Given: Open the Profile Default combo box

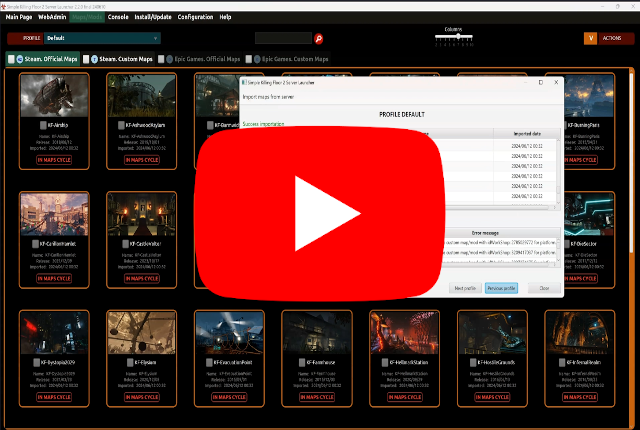Looking at the screenshot, I should (x=102, y=38).
